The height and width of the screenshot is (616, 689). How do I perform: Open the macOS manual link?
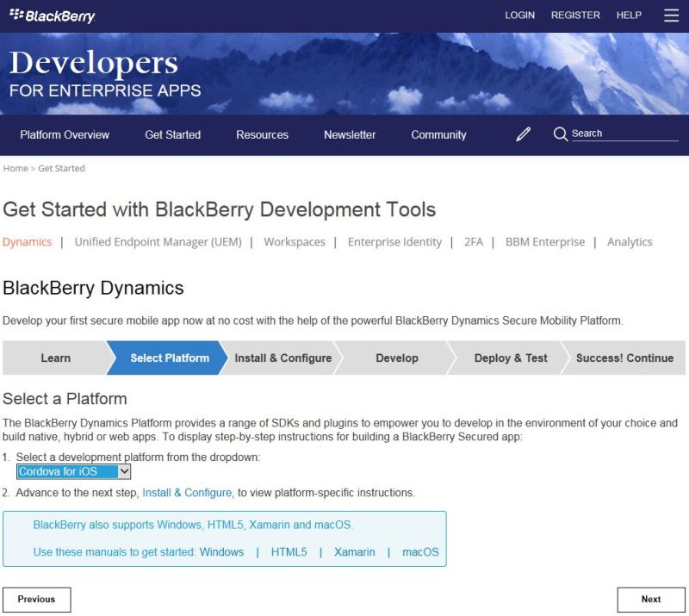tap(420, 551)
